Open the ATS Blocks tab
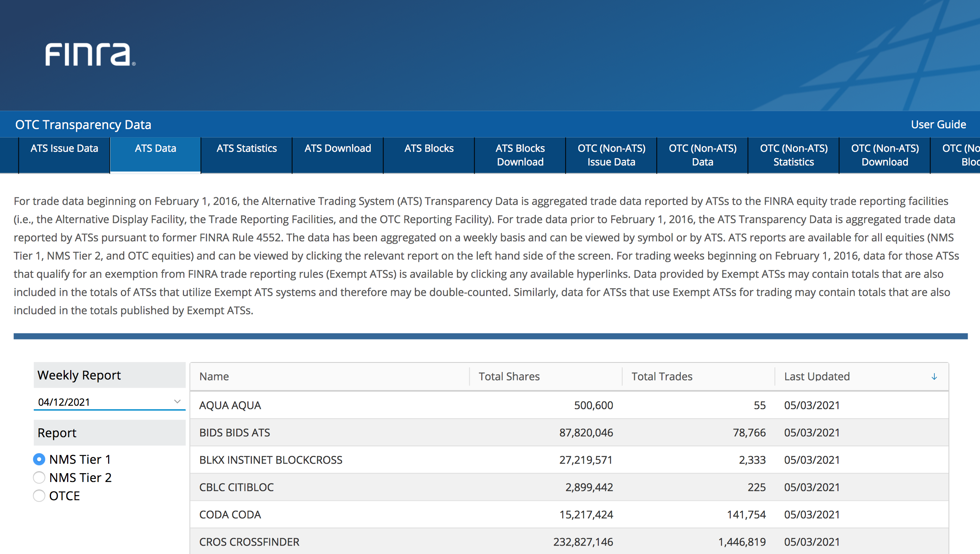 click(x=429, y=155)
